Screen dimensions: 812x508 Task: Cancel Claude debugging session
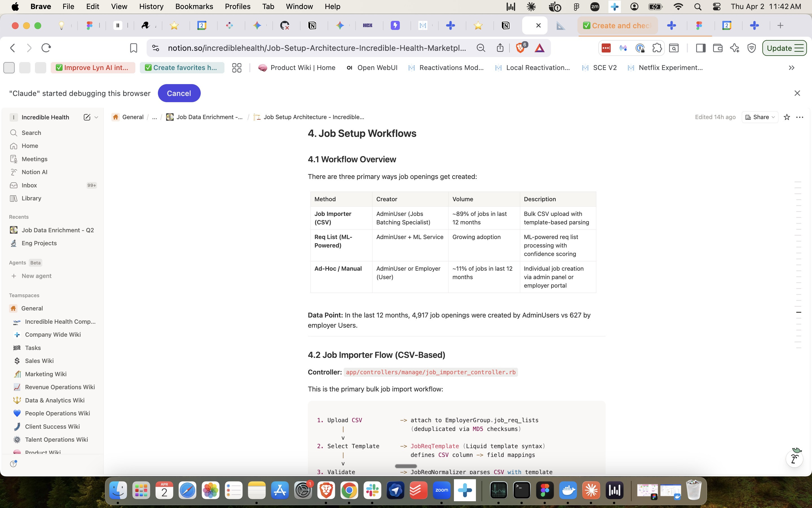tap(179, 93)
